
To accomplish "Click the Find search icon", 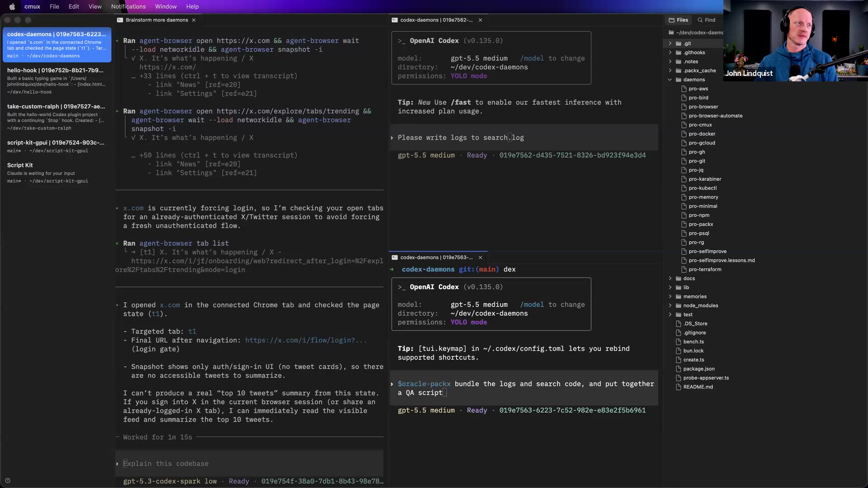I will point(700,20).
